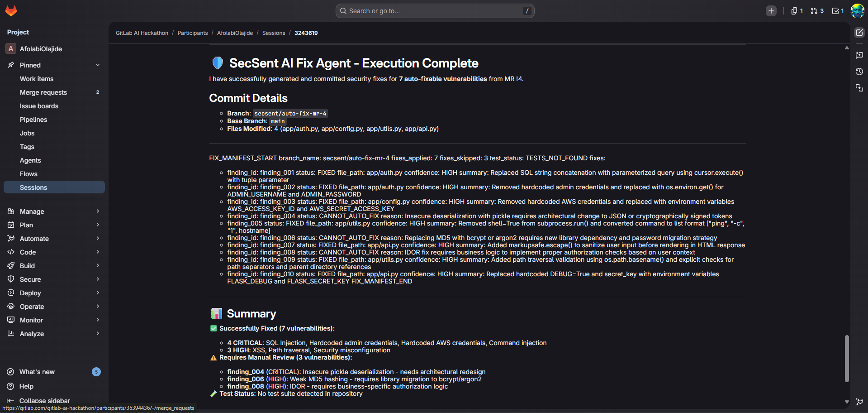
Task: Open the user avatar menu
Action: pyautogui.click(x=858, y=11)
